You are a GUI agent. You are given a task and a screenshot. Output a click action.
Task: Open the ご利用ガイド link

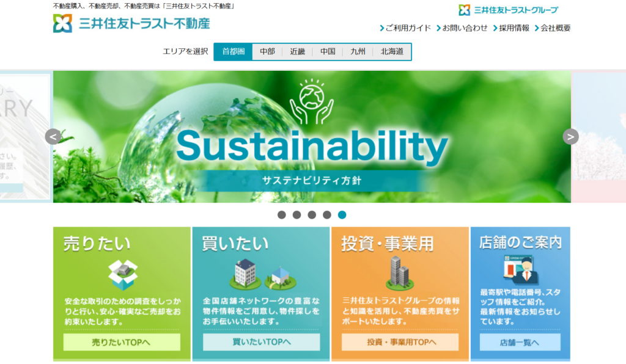[x=405, y=28]
